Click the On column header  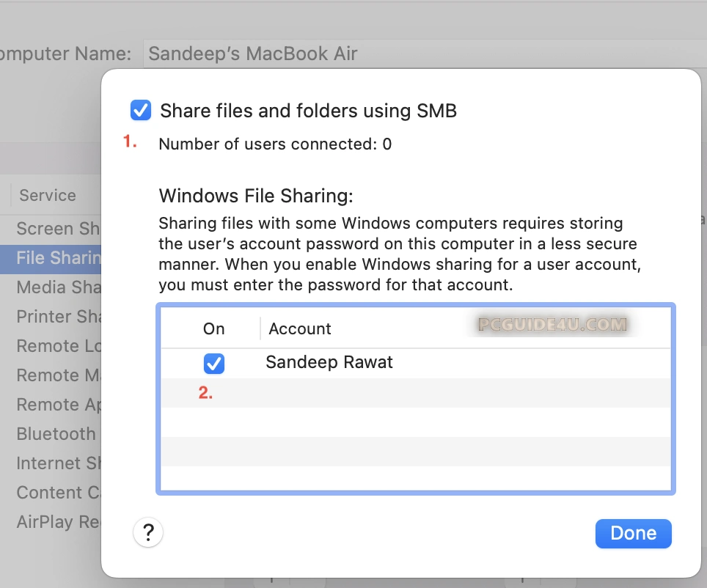(x=213, y=328)
